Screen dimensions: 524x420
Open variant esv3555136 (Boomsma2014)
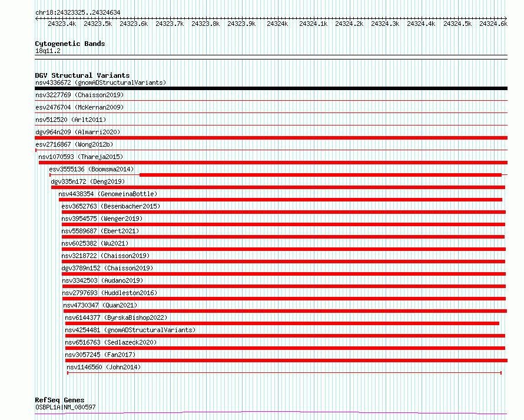pos(91,169)
